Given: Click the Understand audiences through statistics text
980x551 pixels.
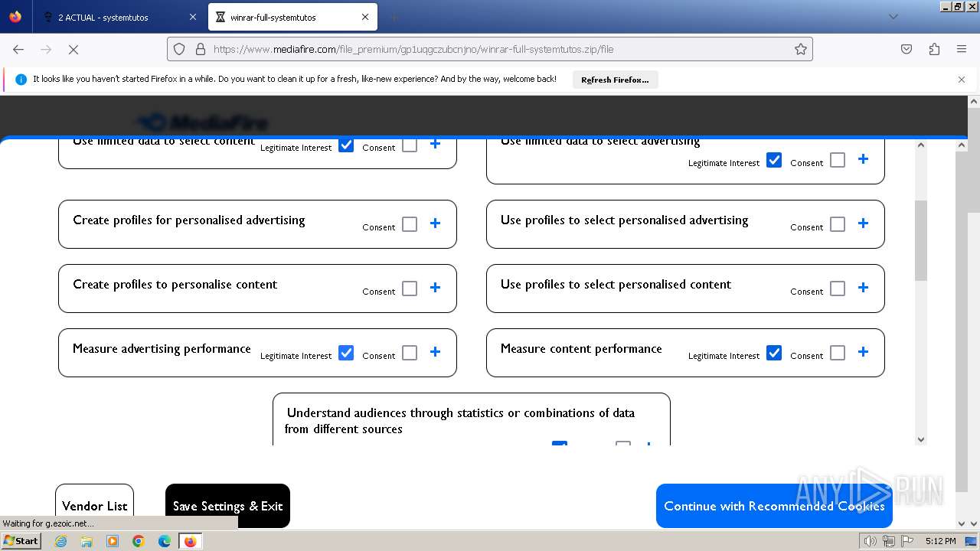Looking at the screenshot, I should click(x=459, y=421).
